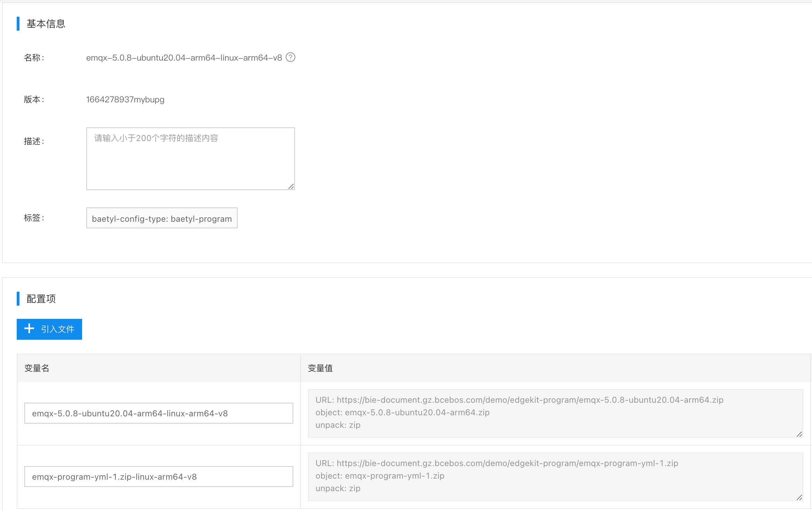Click the help question-mark icon beside the name
812x511 pixels.
290,57
